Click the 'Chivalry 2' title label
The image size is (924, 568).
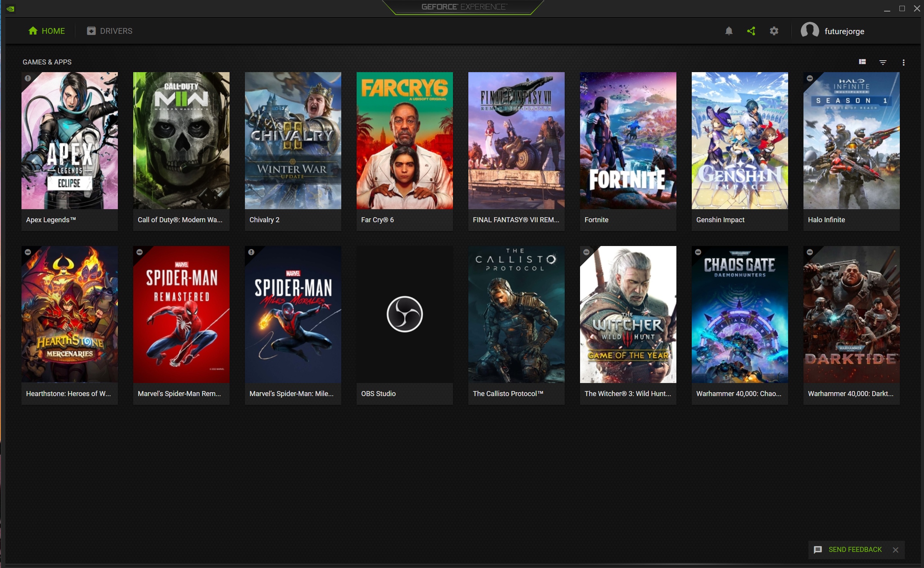click(264, 220)
